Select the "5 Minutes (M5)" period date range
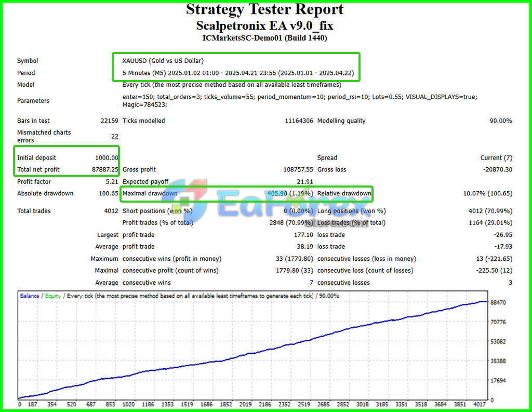 pyautogui.click(x=238, y=73)
